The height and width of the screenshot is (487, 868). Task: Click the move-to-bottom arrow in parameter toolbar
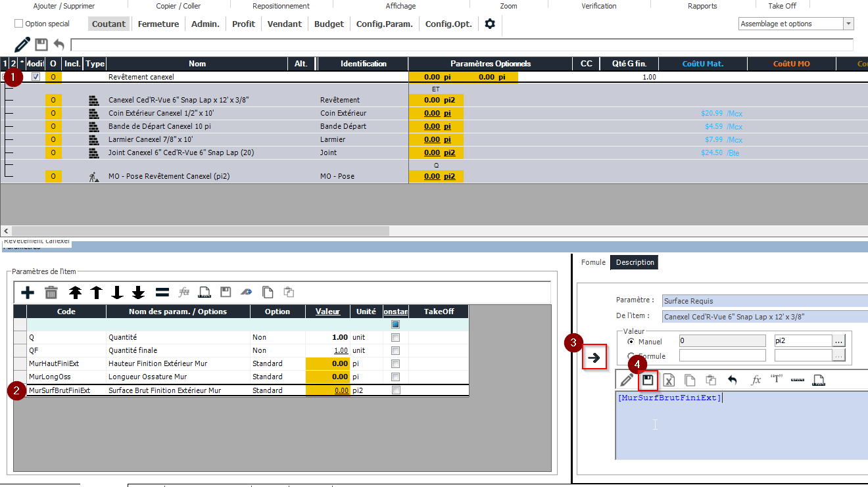coord(138,292)
